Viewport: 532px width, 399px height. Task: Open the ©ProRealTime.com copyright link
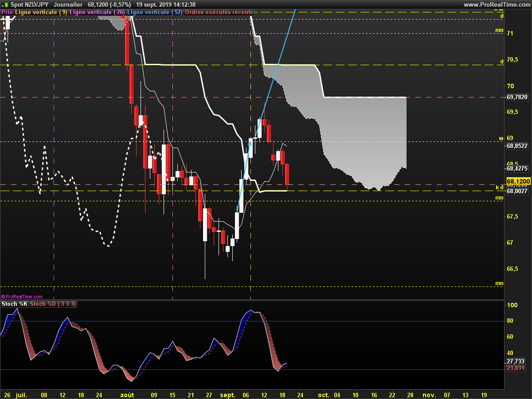[22, 297]
